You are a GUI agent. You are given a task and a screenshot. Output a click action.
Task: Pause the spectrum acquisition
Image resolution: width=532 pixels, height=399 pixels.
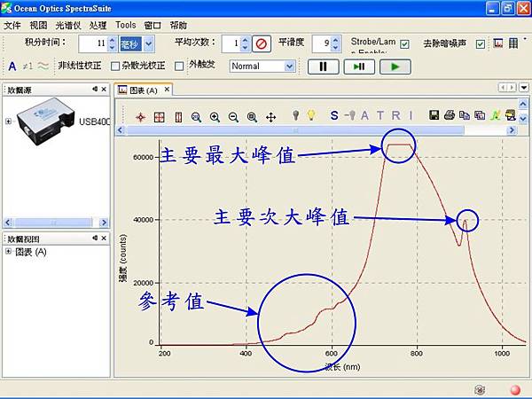click(x=323, y=66)
